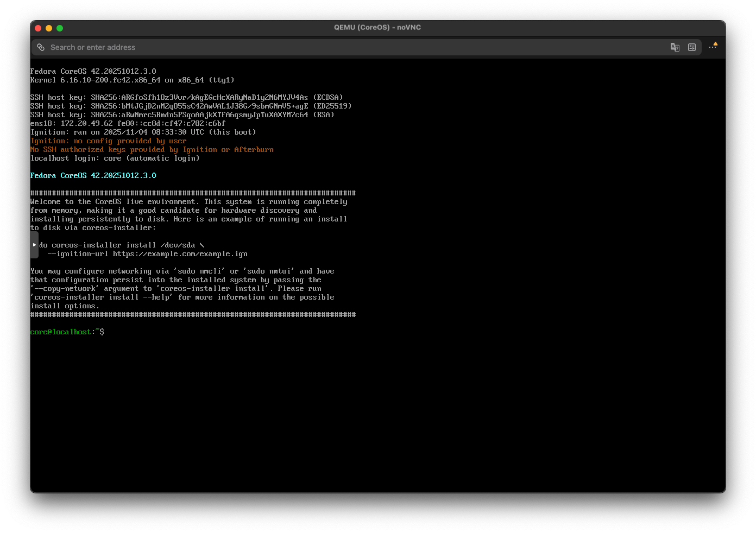Click the site info link icon in address bar
Screen dimensions: 756x533
click(x=41, y=48)
